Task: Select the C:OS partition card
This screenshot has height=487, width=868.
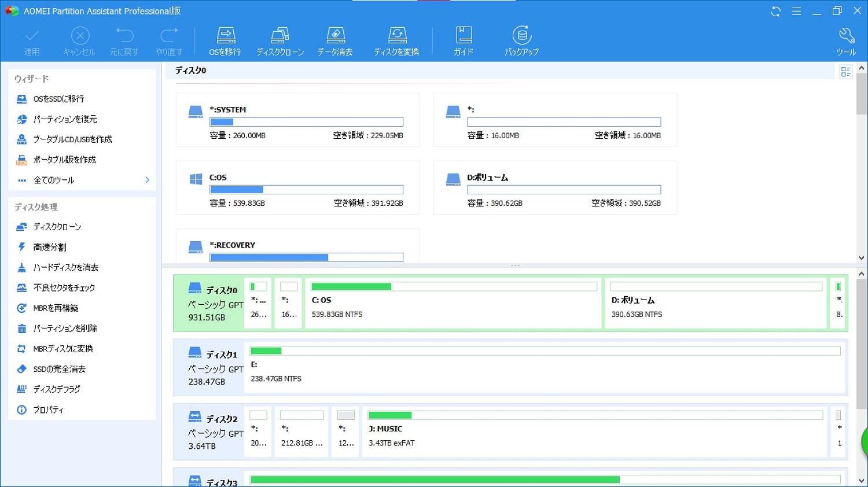Action: (x=297, y=187)
